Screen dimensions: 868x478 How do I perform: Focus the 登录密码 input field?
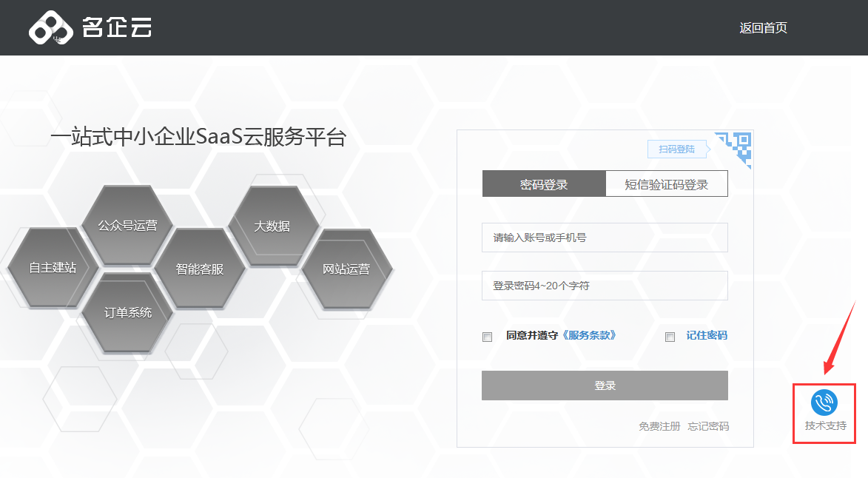coord(605,286)
